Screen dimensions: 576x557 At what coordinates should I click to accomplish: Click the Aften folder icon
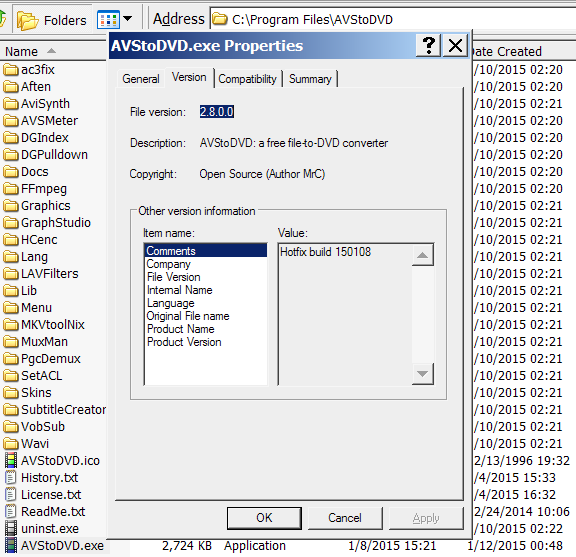coord(10,86)
